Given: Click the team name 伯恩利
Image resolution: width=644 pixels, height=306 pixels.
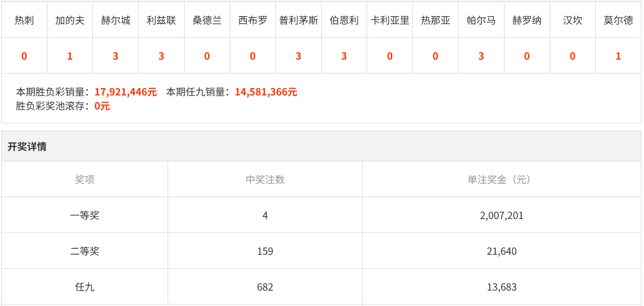Looking at the screenshot, I should 344,20.
